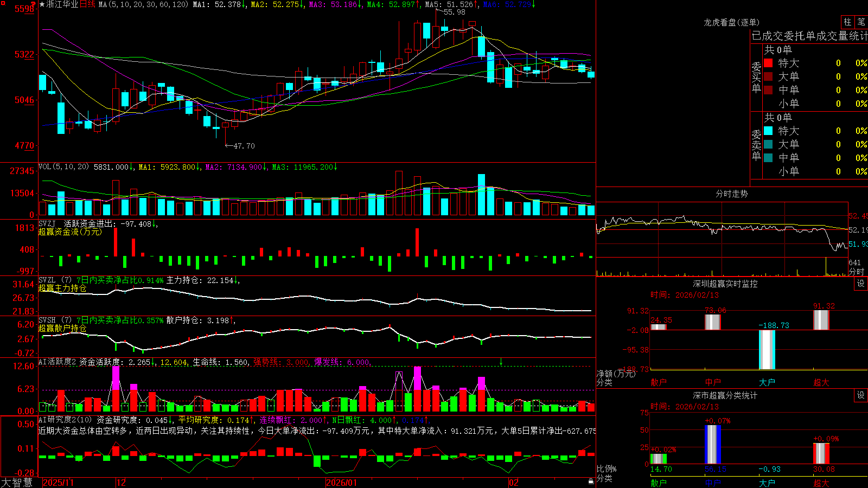Select the 2026/01 timeline marker

(x=341, y=483)
